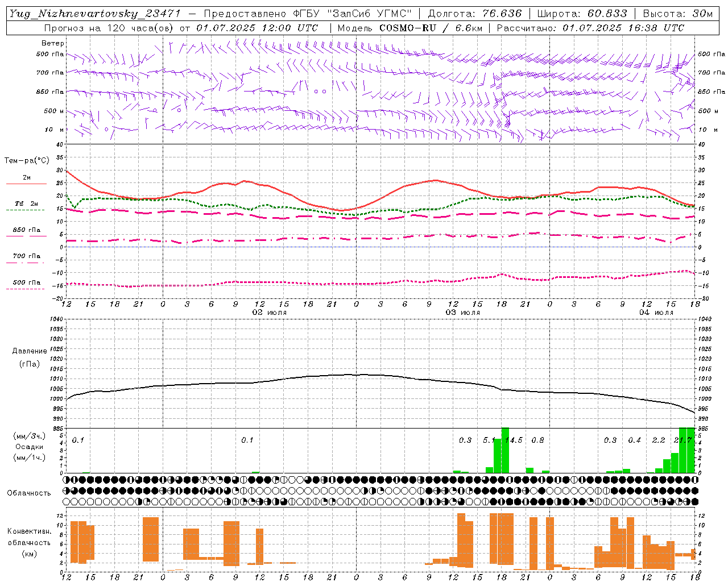Click the '5.1' precipitation total value

[x=489, y=440]
